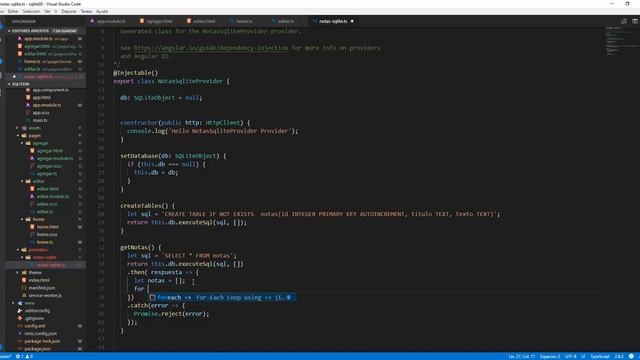
Task: Open the Editar menu
Action: (13, 11)
